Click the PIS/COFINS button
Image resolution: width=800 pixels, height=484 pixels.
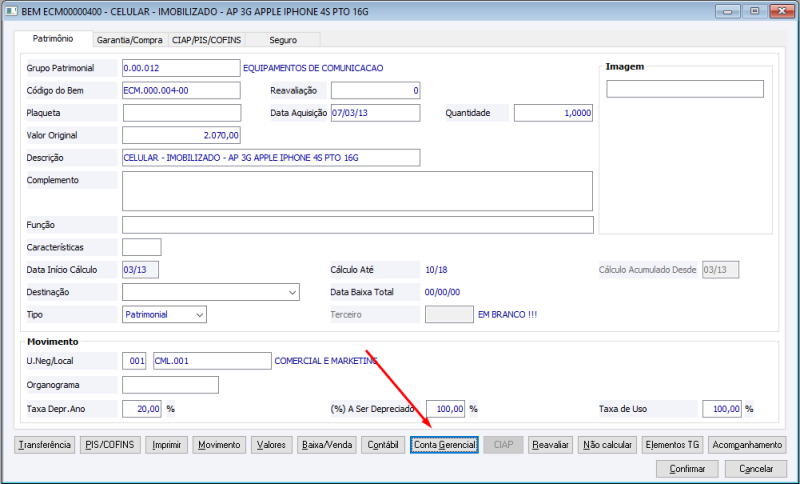[110, 445]
